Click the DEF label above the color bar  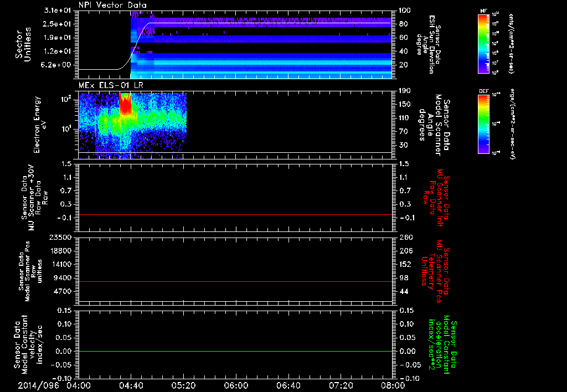click(x=483, y=91)
